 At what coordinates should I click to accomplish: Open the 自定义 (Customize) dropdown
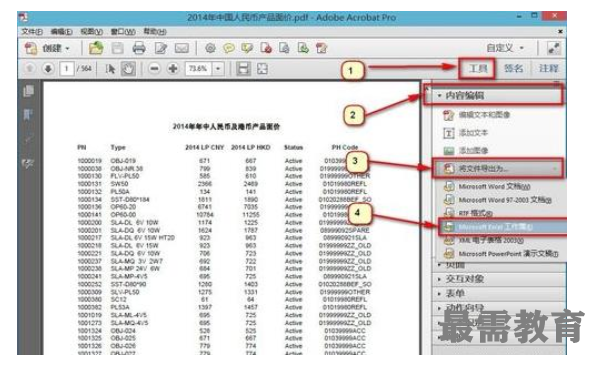click(x=504, y=48)
